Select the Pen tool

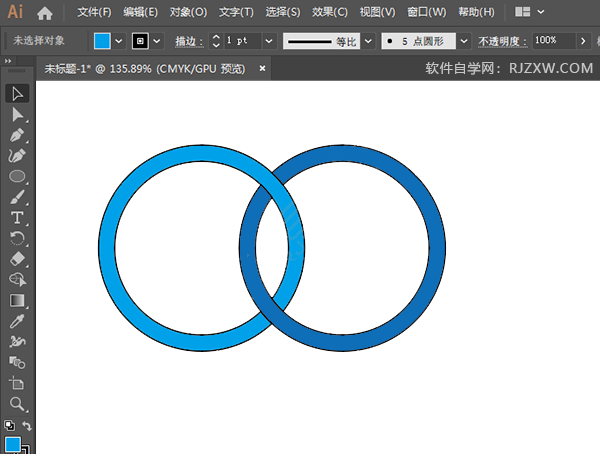click(17, 135)
